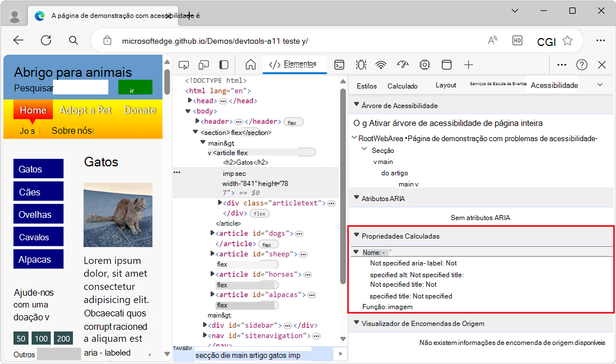Activate the inspect element picker tool

tap(184, 65)
